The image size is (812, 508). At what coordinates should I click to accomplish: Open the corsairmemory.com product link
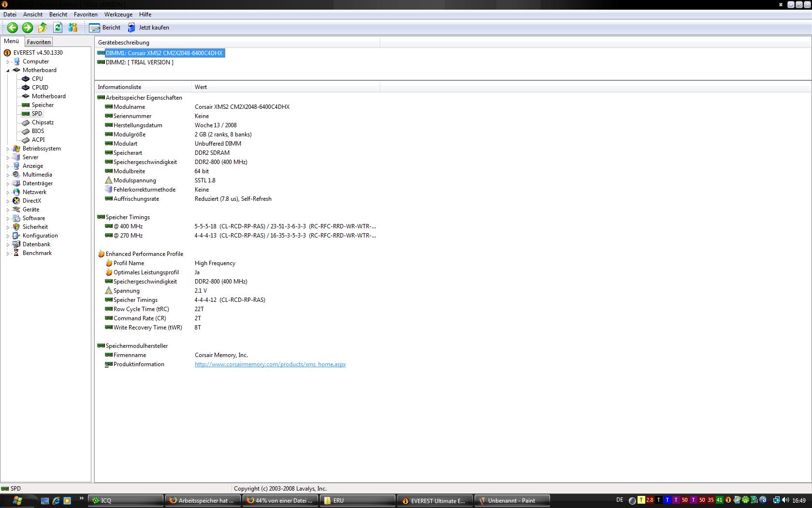point(270,364)
